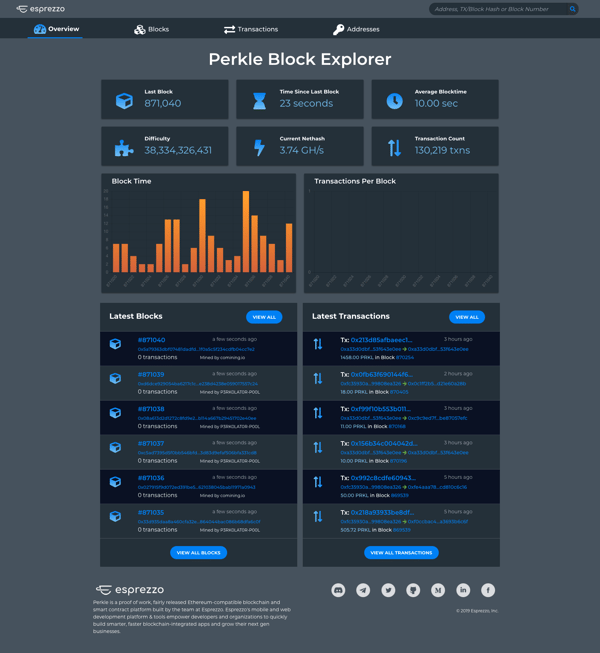Open block #871040 link
The height and width of the screenshot is (653, 600).
tap(152, 340)
